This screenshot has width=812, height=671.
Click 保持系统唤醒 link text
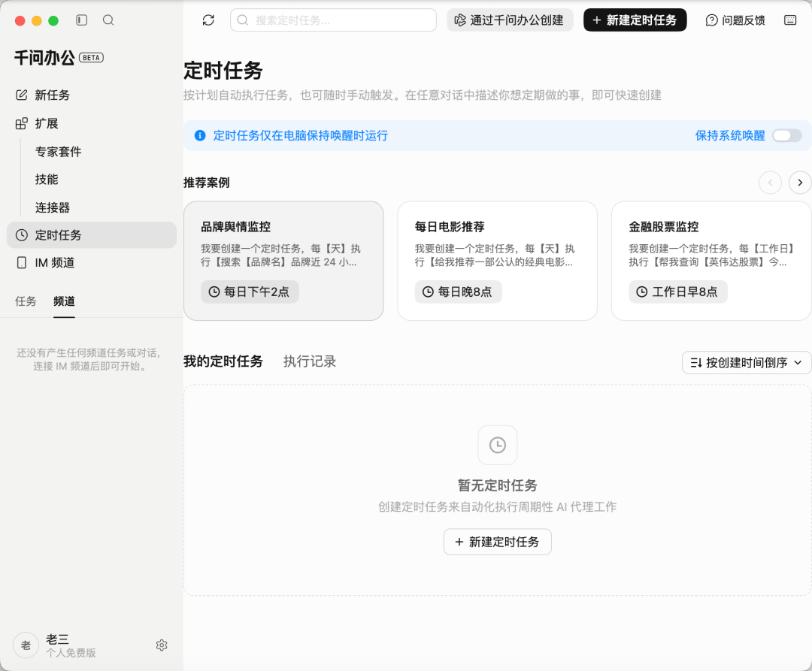pos(729,135)
